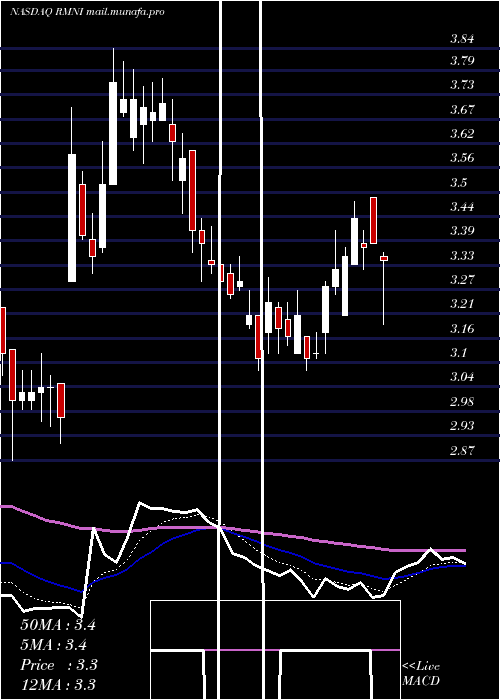Click the 2.87 price axis label
The height and width of the screenshot is (700, 500).
[462, 450]
